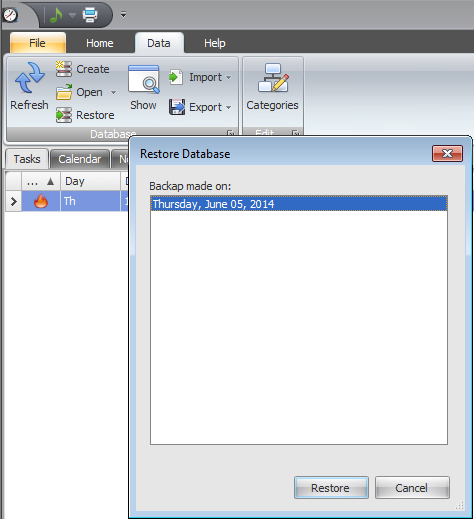Click the Cancel button

pyautogui.click(x=412, y=488)
